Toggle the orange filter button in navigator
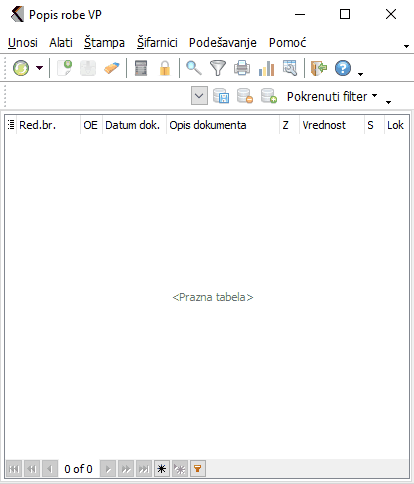The image size is (414, 484). coord(198,469)
